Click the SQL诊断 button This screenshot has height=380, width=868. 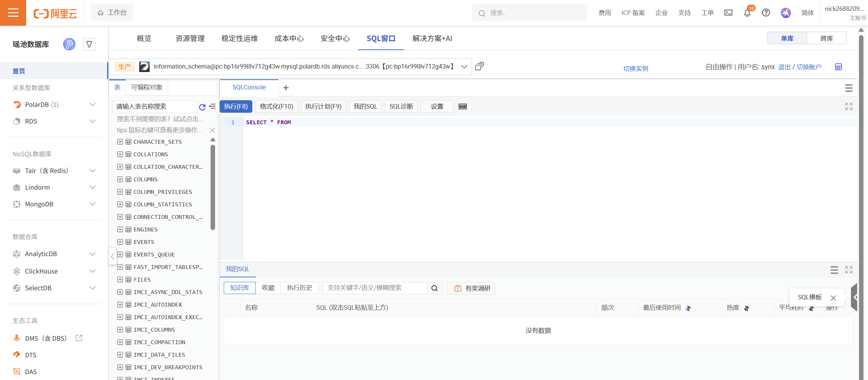pyautogui.click(x=401, y=106)
